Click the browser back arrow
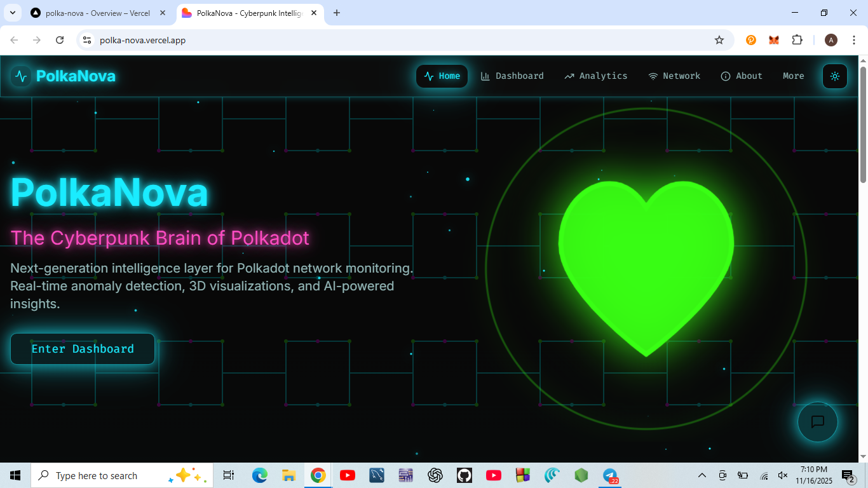Screen dimensions: 868x488 (x=14, y=40)
